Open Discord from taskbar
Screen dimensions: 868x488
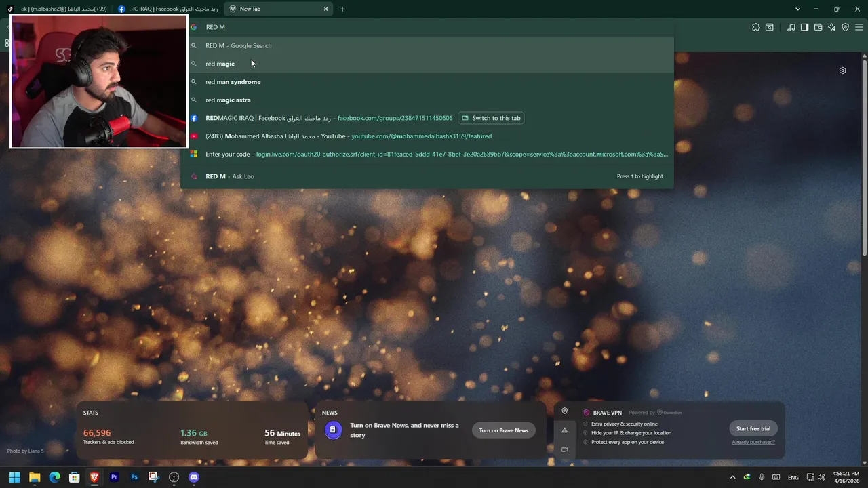click(x=194, y=477)
